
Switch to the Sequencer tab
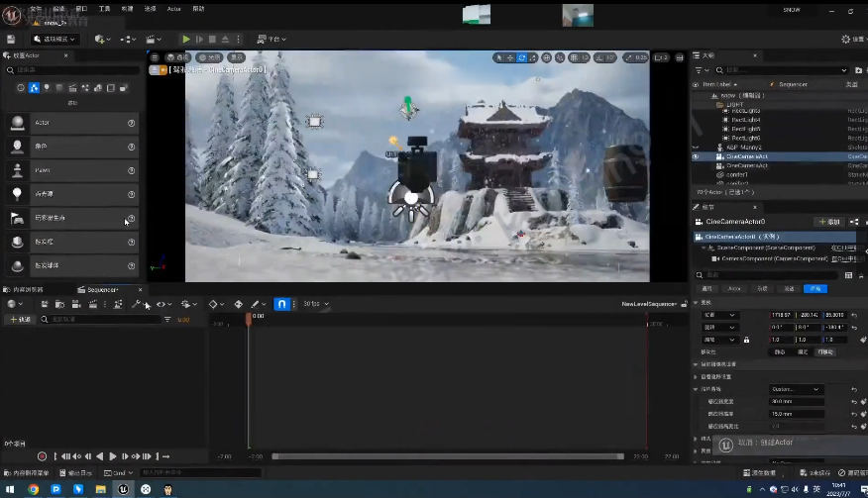101,289
